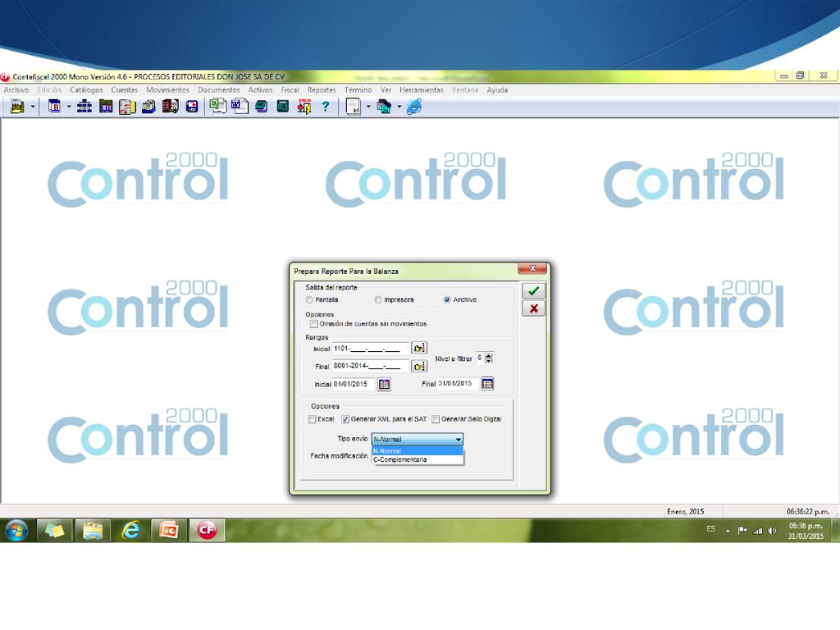Click the factory company icon in toolbar

(17, 107)
